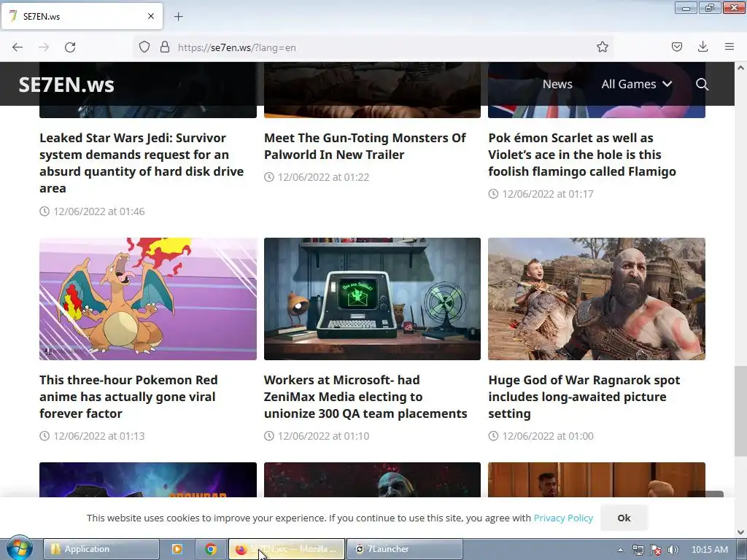Expand the All Games dropdown
The image size is (747, 560).
pyautogui.click(x=636, y=85)
